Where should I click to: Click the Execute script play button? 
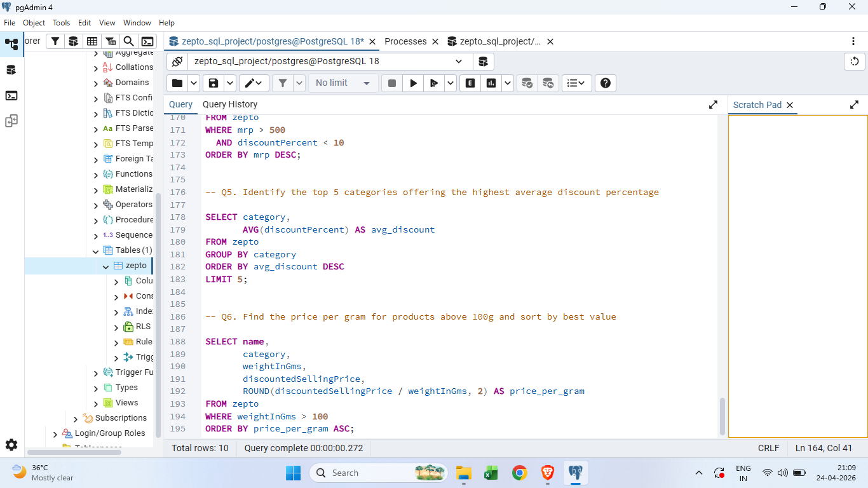tap(413, 83)
